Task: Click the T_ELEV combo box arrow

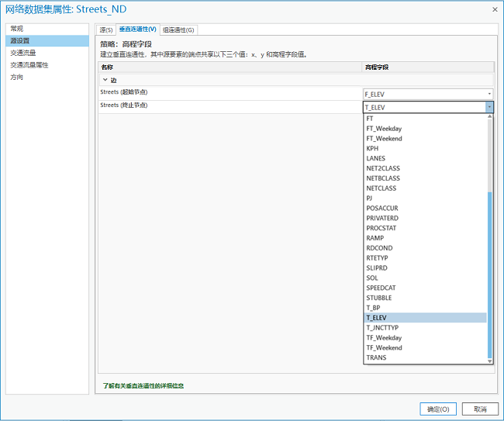Action: tap(489, 107)
